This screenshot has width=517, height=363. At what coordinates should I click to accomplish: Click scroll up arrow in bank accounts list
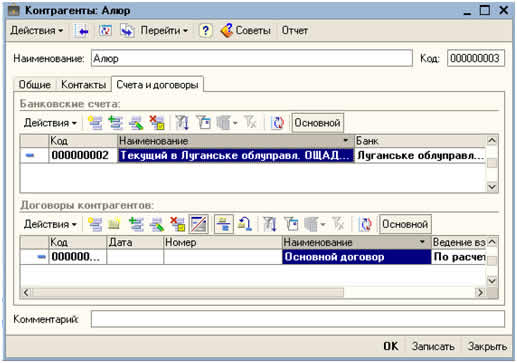point(492,141)
